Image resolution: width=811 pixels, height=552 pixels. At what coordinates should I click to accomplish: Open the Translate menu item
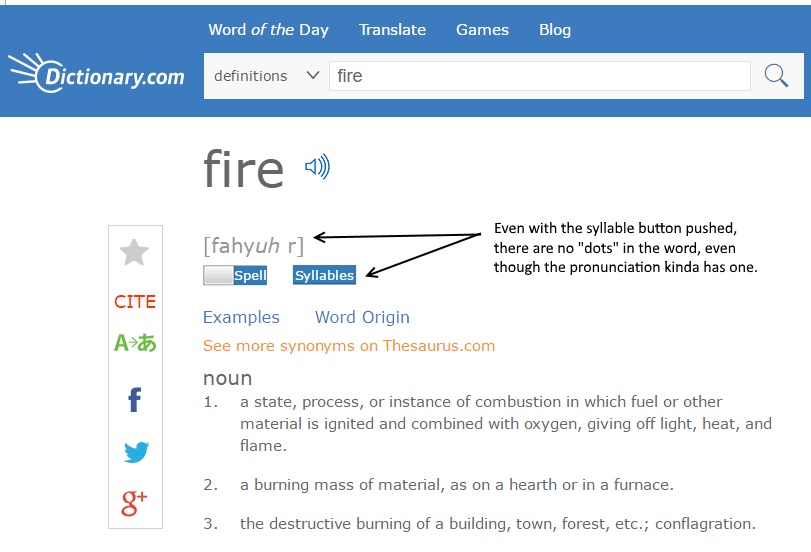point(393,30)
